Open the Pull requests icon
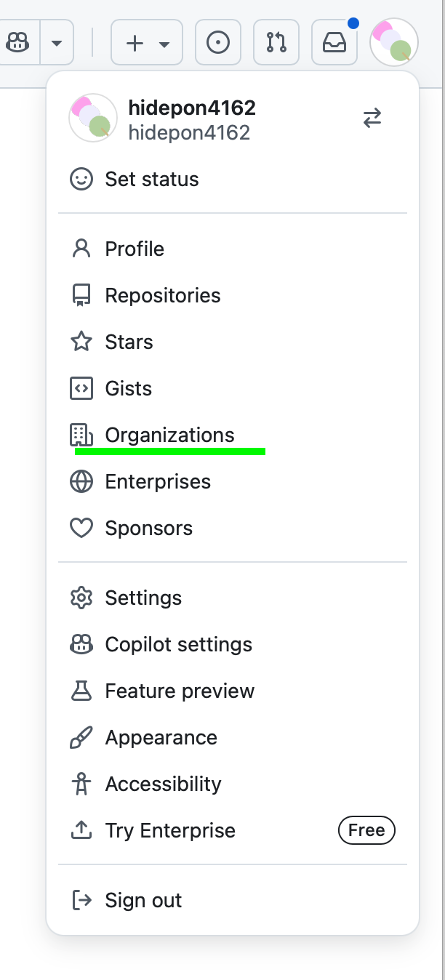The height and width of the screenshot is (980, 445). pyautogui.click(x=276, y=43)
